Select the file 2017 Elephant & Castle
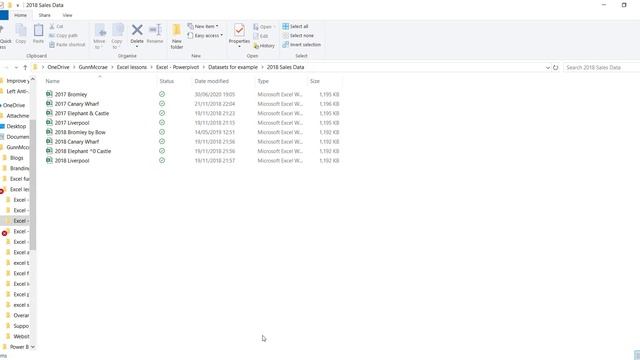Image resolution: width=640 pixels, height=360 pixels. point(82,113)
